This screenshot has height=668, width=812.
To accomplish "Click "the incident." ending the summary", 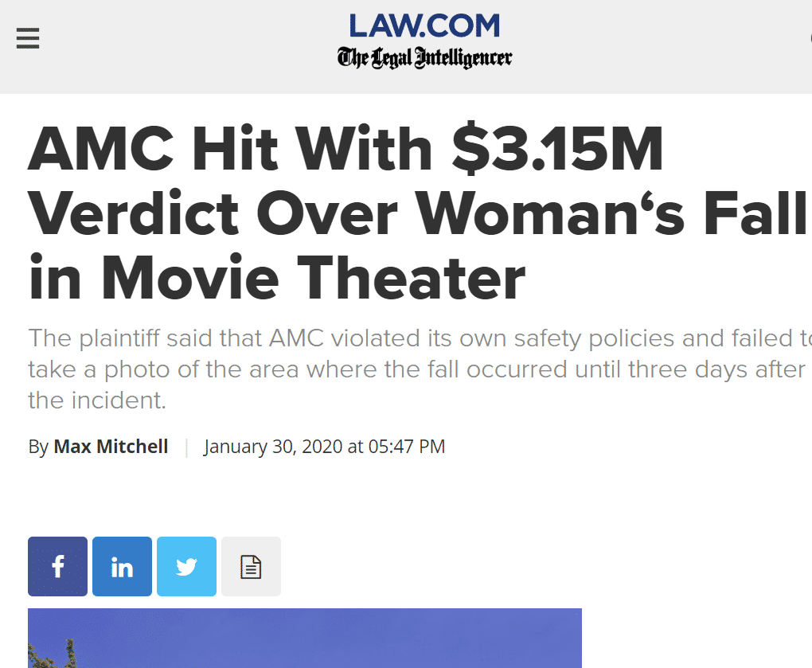I will coord(97,400).
